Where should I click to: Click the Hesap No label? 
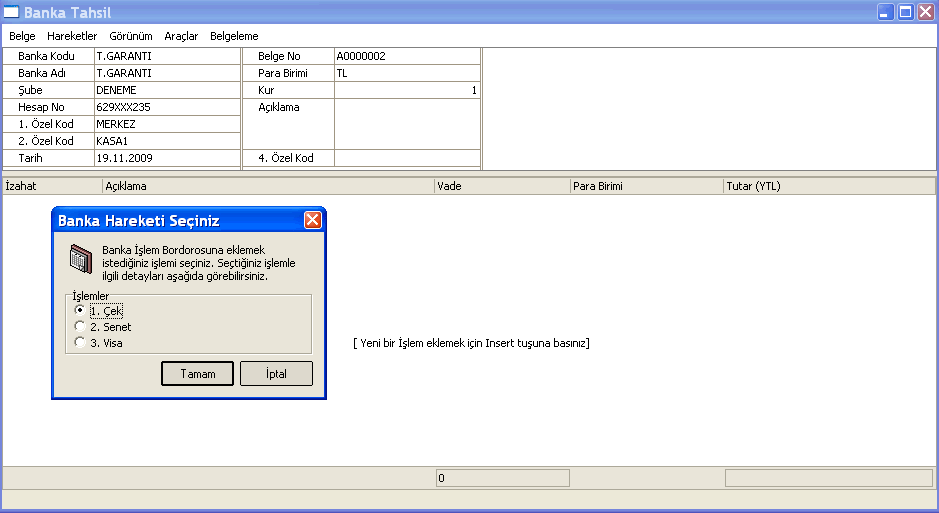click(41, 107)
